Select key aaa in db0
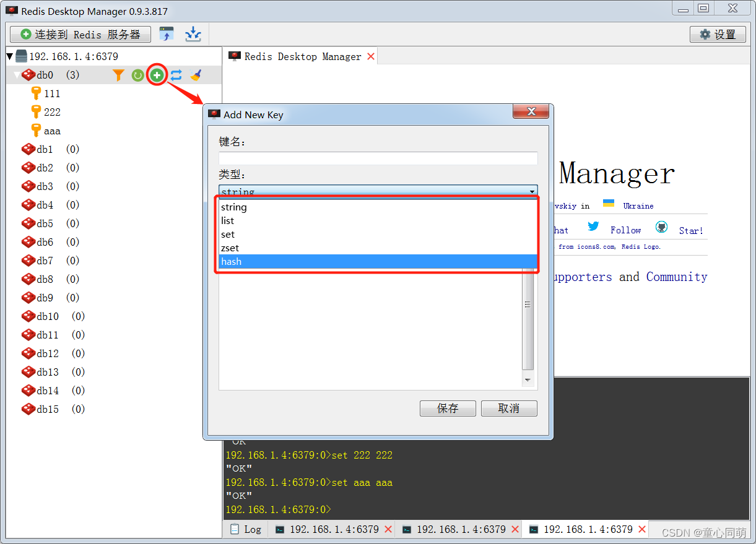 tap(52, 131)
